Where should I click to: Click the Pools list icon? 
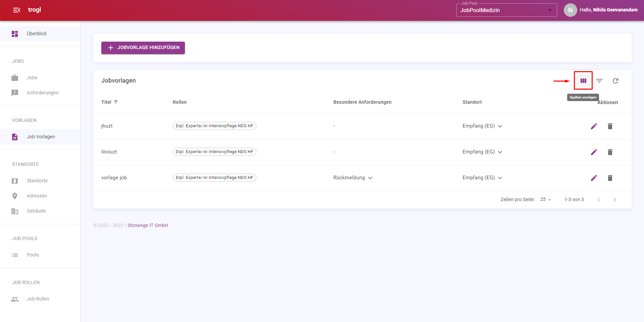[x=15, y=255]
